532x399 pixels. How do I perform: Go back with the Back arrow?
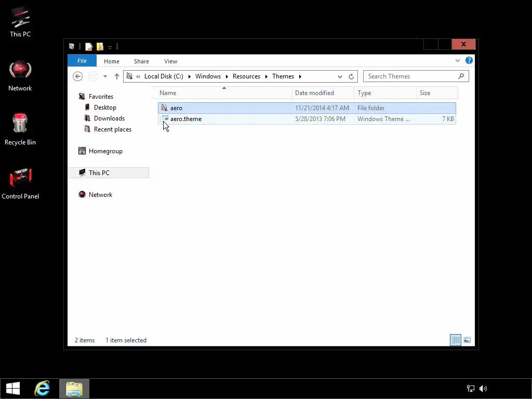[78, 76]
